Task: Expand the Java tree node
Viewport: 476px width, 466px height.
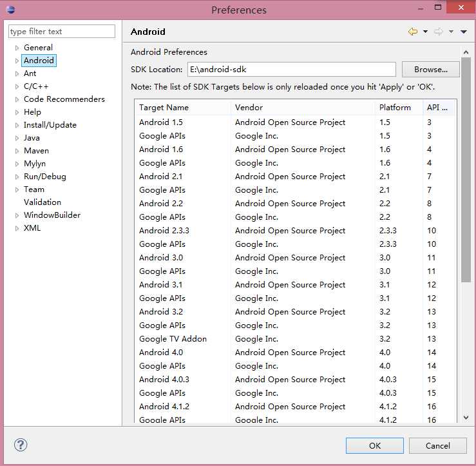Action: 17,138
